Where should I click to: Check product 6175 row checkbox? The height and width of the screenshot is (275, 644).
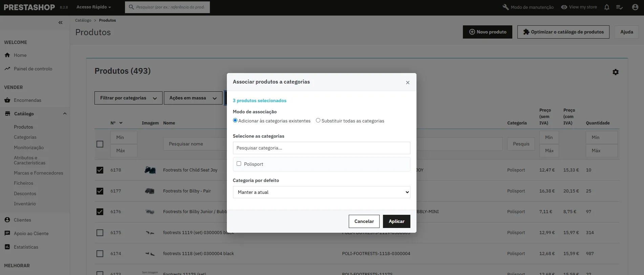100,233
